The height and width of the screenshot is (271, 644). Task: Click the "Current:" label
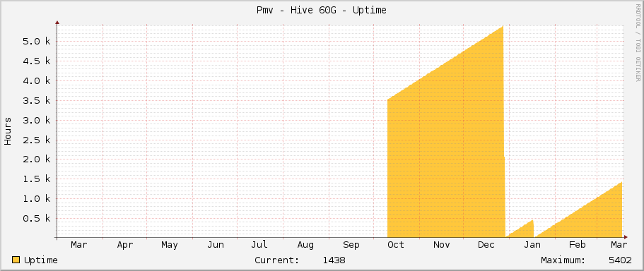click(277, 260)
